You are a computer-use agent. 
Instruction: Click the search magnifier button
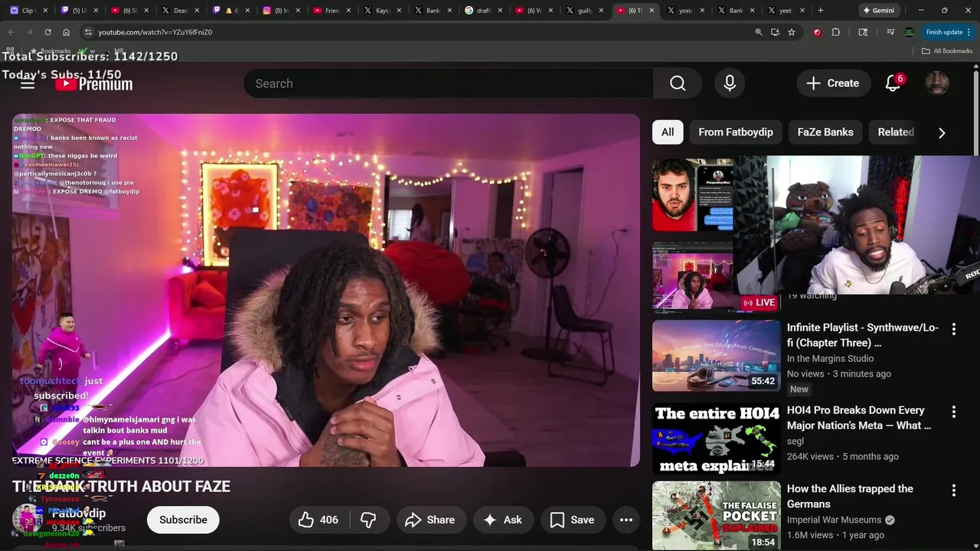click(x=678, y=83)
